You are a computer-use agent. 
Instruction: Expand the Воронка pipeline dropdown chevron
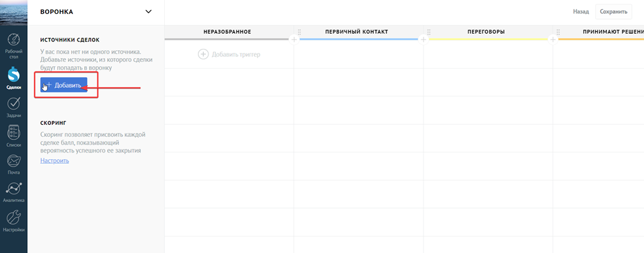click(149, 12)
